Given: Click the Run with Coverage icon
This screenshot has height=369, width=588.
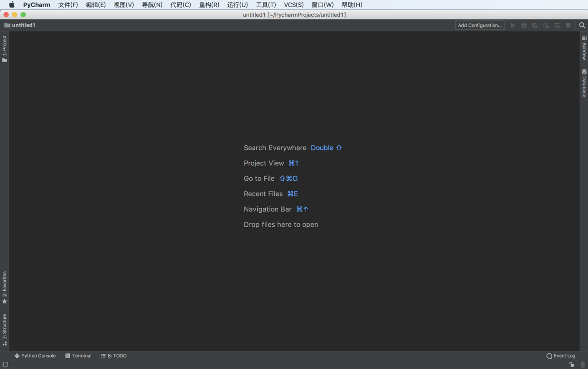Looking at the screenshot, I should (x=535, y=25).
